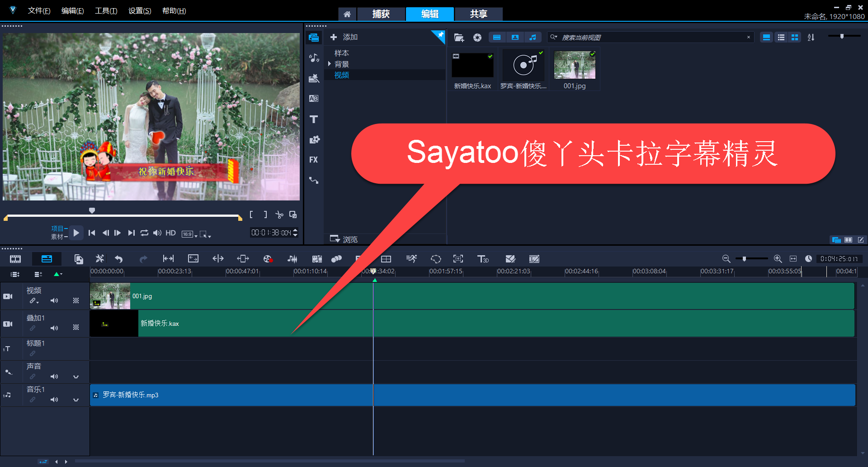The width and height of the screenshot is (868, 467).
Task: Open the Title library panel
Action: [x=314, y=119]
